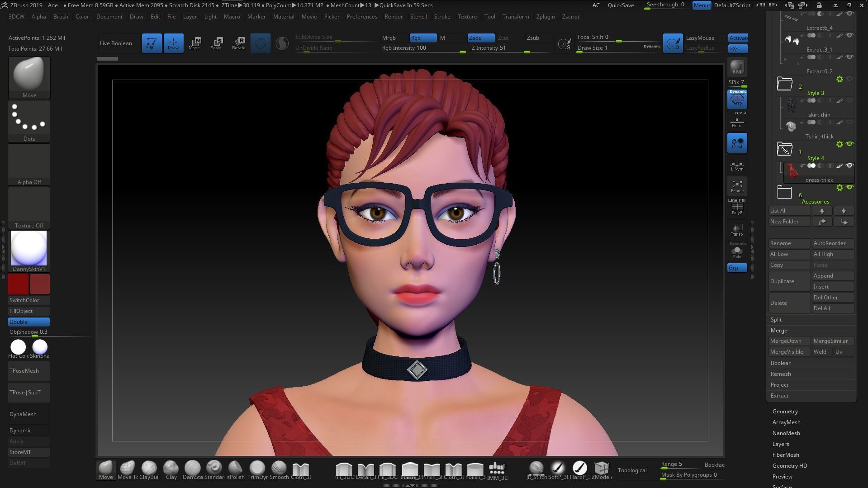Open the Zplugin menu

point(545,17)
